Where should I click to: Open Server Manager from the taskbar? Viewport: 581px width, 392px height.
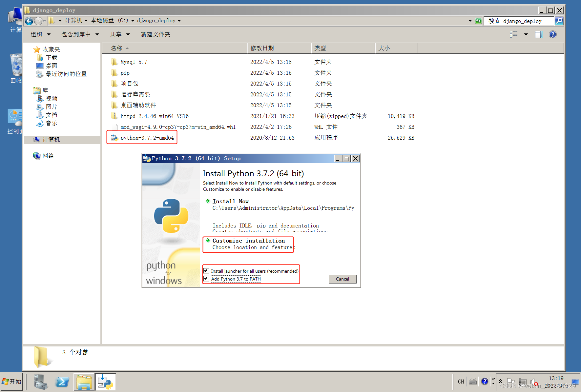click(x=41, y=382)
